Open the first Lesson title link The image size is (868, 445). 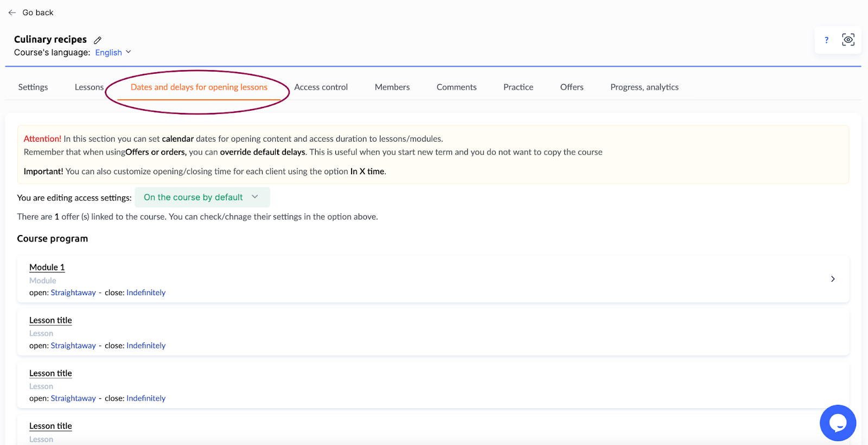[50, 321]
